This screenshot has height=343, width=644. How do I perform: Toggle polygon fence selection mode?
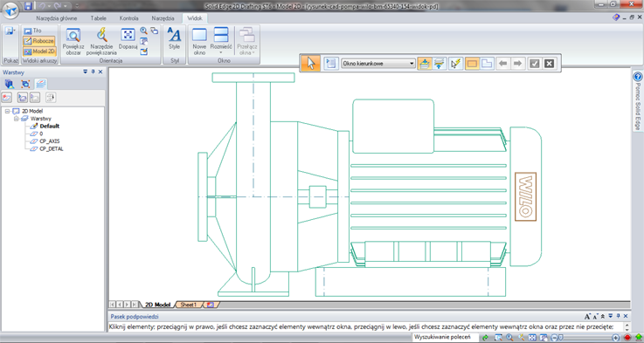point(487,64)
